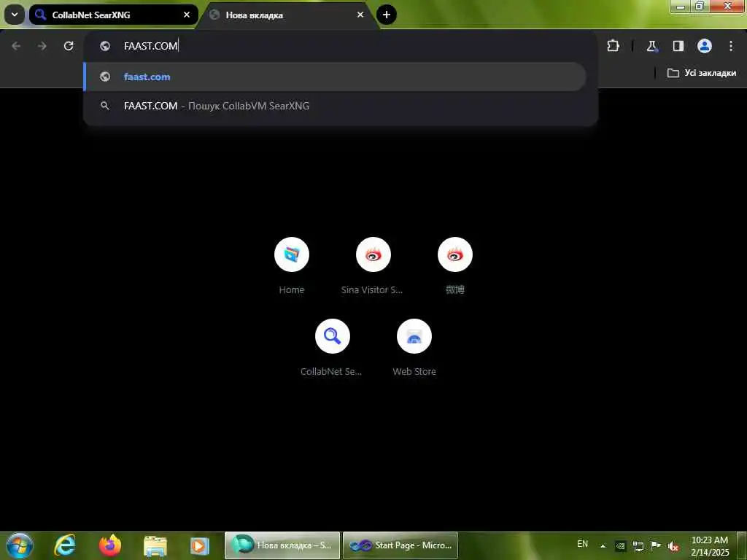Switch to Start Page - Micro... taskbar window
747x560 pixels.
coord(400,545)
